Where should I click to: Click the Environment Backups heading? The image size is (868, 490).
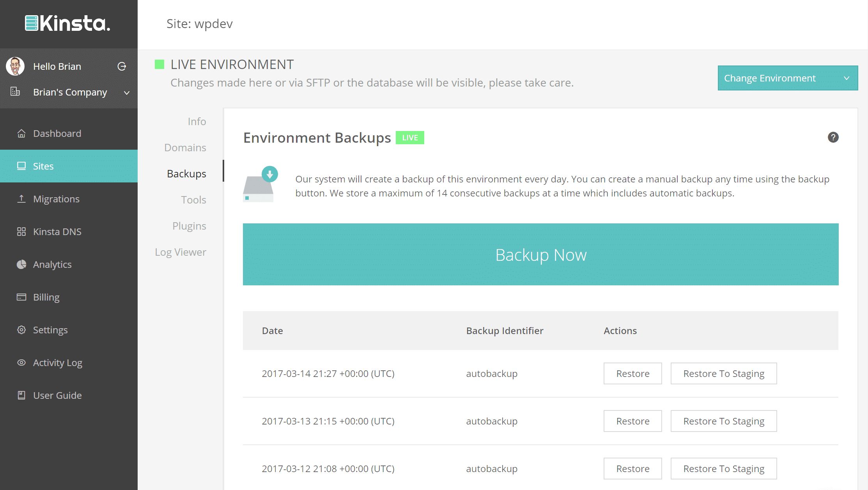coord(317,138)
